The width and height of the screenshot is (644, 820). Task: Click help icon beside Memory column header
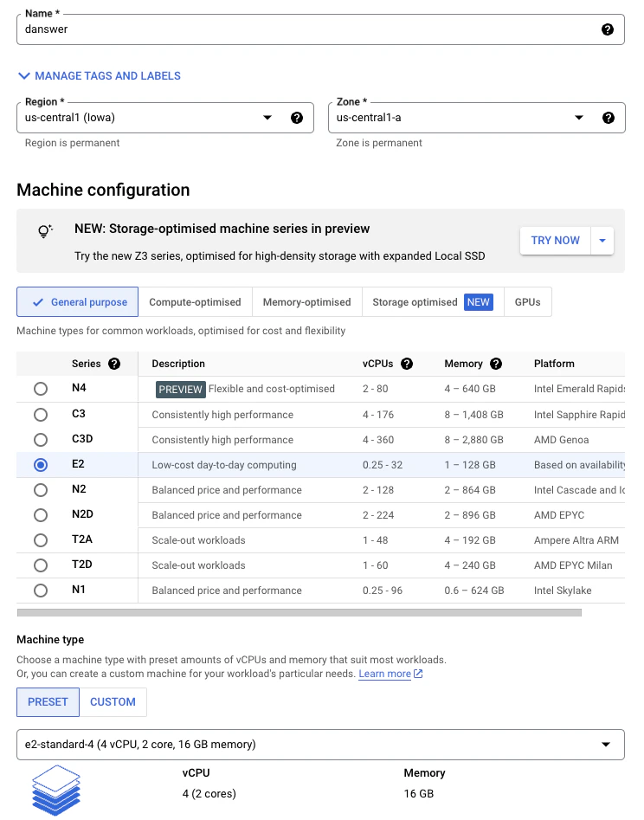tap(496, 364)
